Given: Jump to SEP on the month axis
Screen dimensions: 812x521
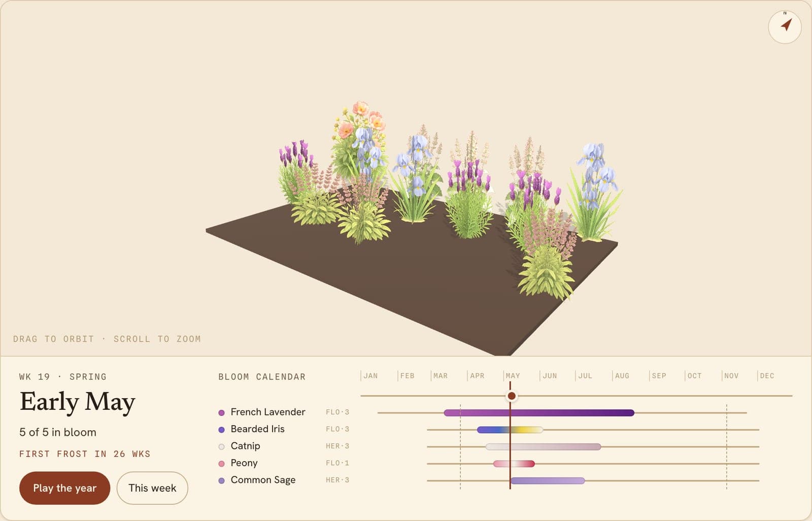Looking at the screenshot, I should click(659, 376).
